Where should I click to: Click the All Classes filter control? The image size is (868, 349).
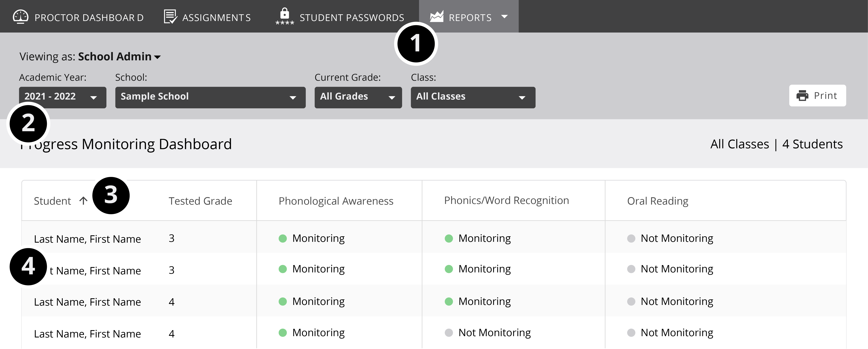pos(473,97)
